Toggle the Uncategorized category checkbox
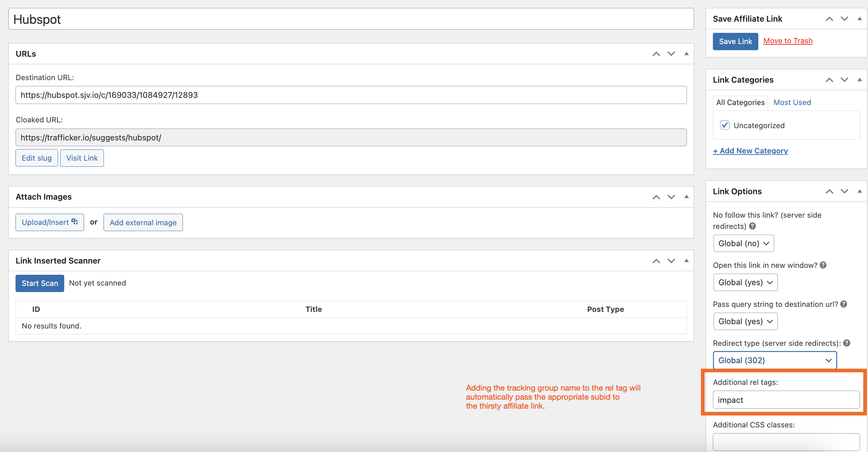This screenshot has height=452, width=868. pos(724,125)
